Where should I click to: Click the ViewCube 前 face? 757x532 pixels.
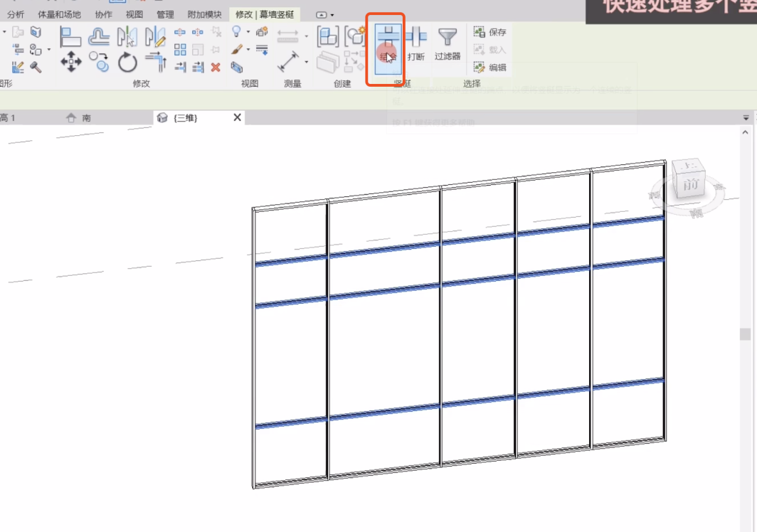(x=690, y=184)
